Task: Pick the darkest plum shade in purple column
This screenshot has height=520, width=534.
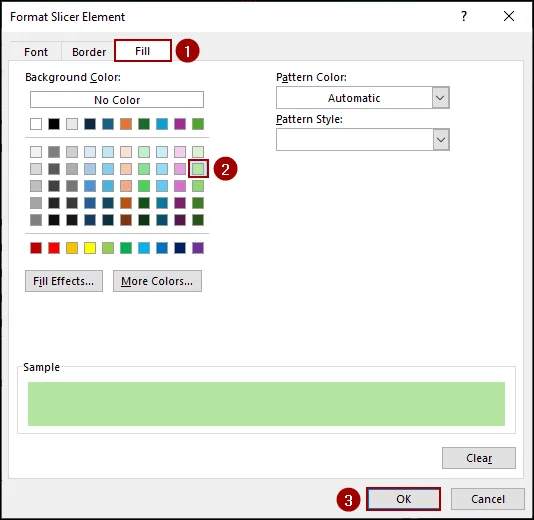Action: 180,220
